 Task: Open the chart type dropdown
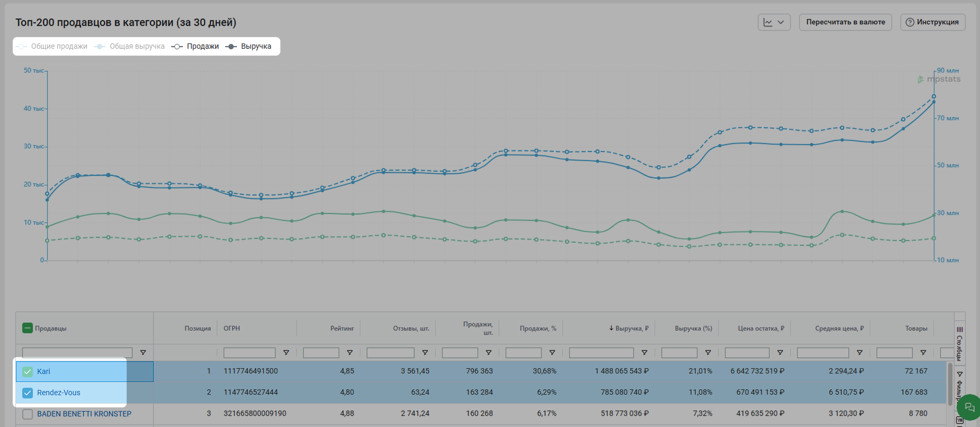click(774, 23)
